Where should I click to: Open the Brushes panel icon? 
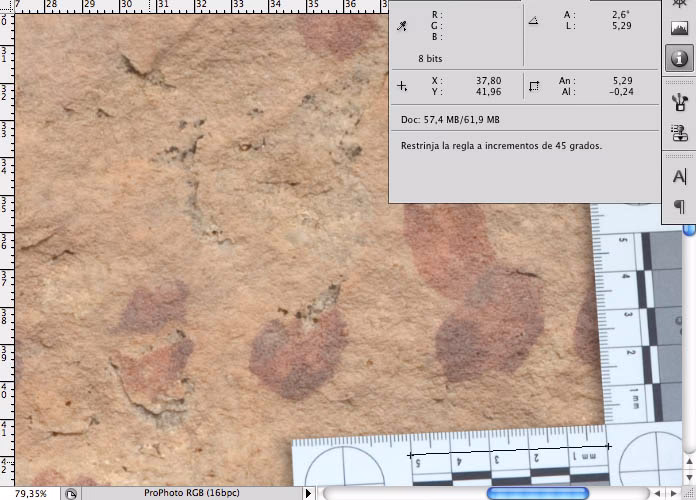pyautogui.click(x=679, y=101)
